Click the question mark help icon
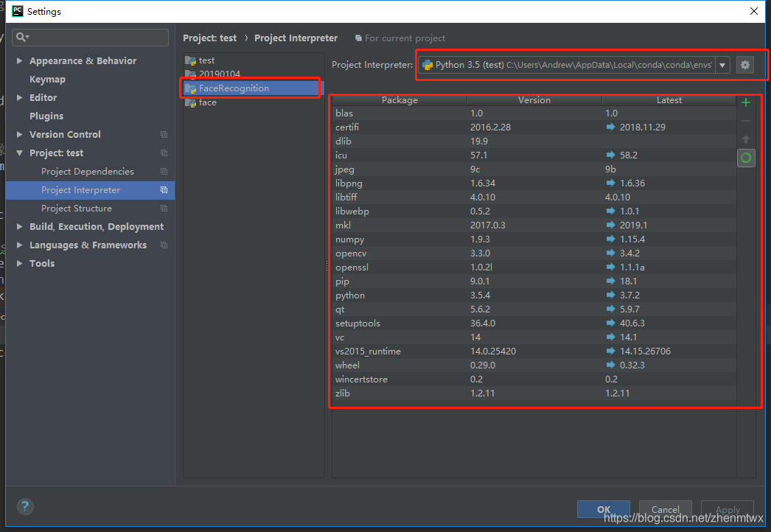The width and height of the screenshot is (771, 532). (25, 506)
